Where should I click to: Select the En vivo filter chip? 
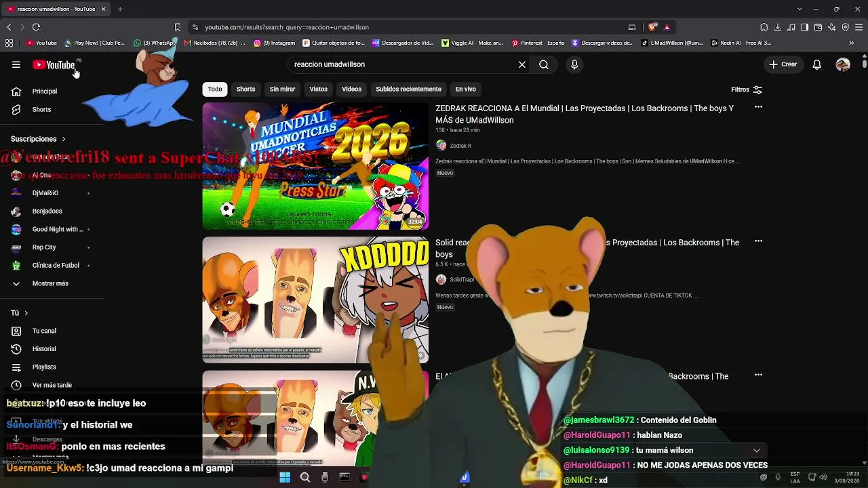point(465,89)
